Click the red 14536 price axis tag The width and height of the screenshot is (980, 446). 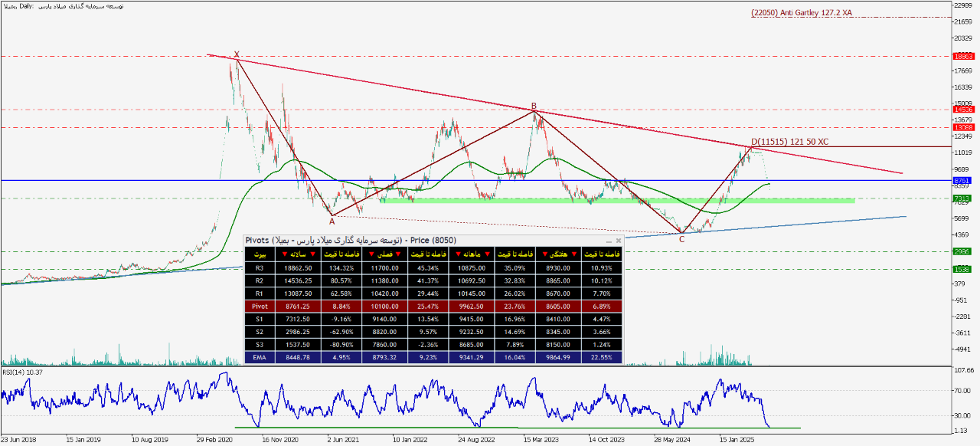tap(962, 110)
